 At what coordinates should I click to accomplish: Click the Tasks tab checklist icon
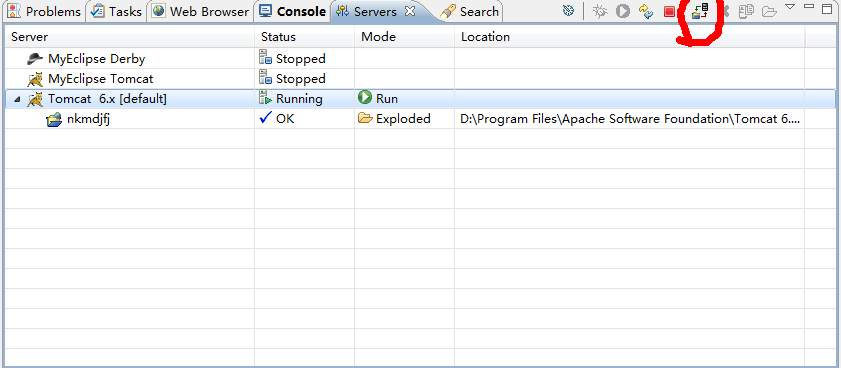(98, 11)
